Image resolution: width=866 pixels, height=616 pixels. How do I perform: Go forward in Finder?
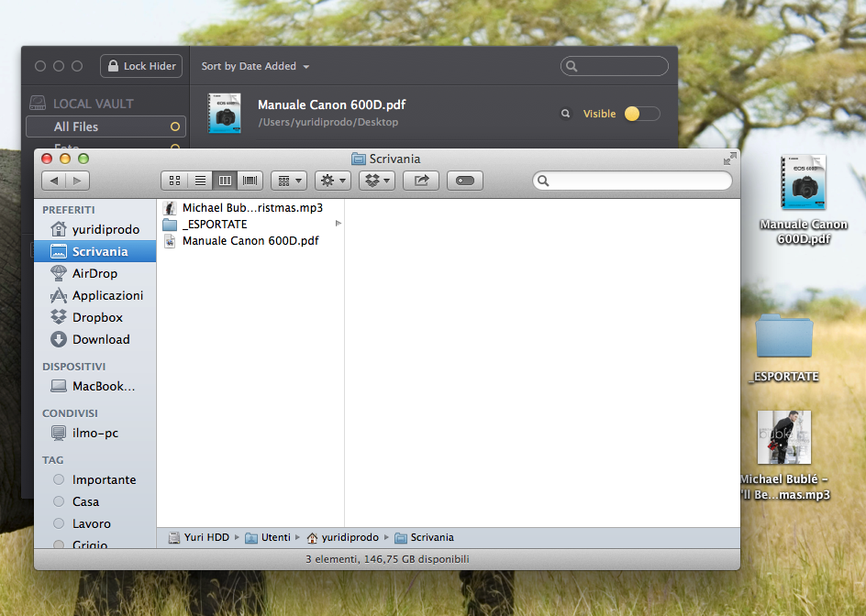tap(77, 181)
